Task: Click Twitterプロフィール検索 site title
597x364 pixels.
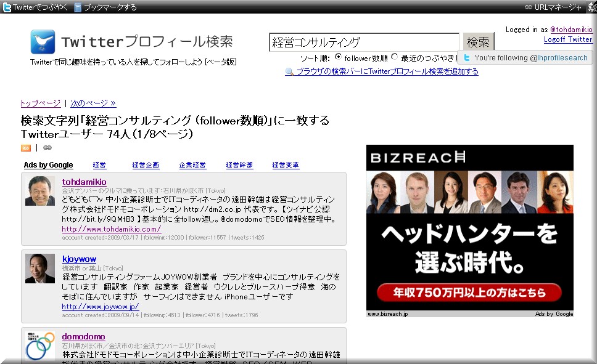Action: tap(147, 42)
